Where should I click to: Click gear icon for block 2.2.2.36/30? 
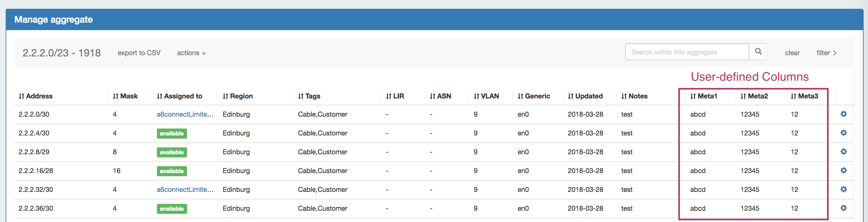tap(843, 208)
